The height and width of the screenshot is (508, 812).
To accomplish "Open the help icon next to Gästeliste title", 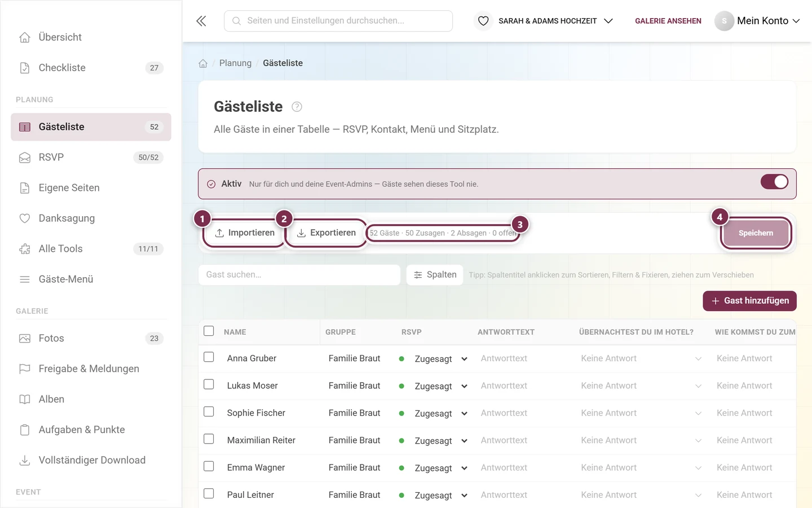I will (297, 107).
